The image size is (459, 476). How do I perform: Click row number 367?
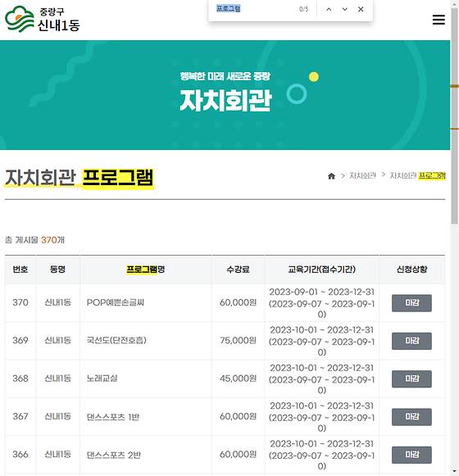tap(20, 416)
